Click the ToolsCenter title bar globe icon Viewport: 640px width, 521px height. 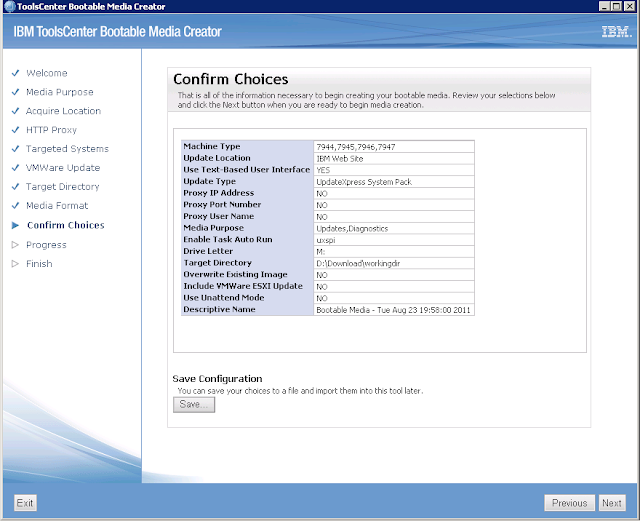click(x=9, y=7)
